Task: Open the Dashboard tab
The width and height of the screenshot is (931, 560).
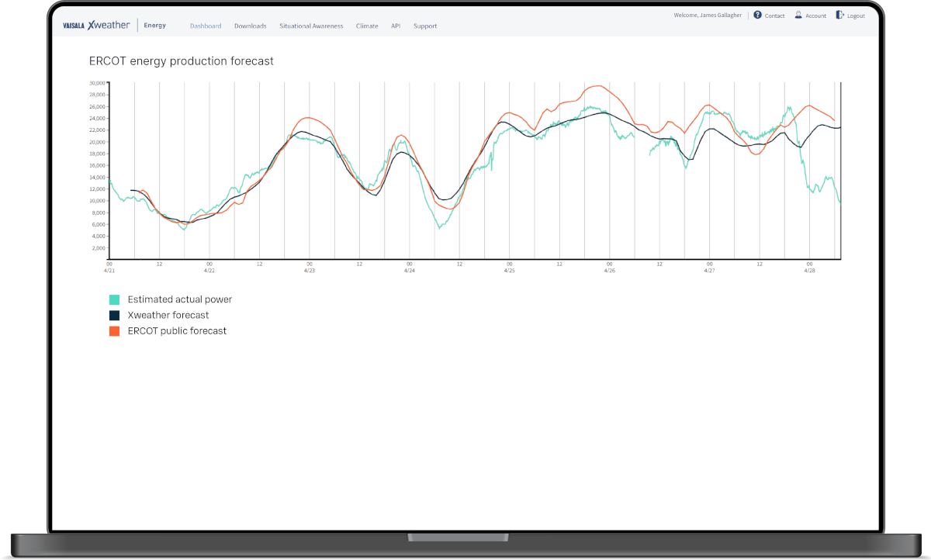Action: 206,26
